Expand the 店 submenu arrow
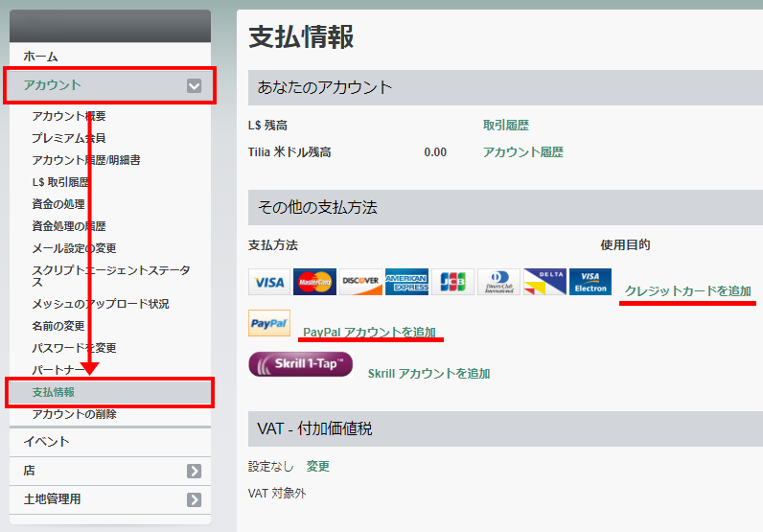Image resolution: width=763 pixels, height=532 pixels. [x=195, y=471]
